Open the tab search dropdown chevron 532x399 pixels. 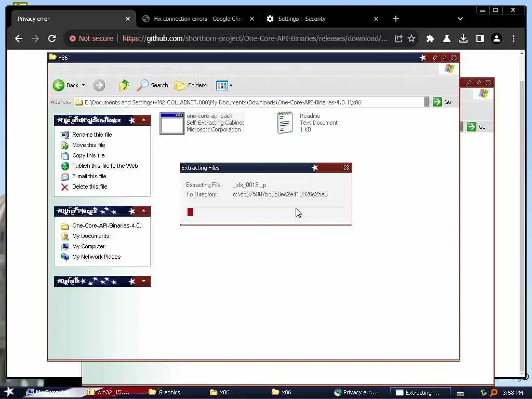click(x=460, y=19)
